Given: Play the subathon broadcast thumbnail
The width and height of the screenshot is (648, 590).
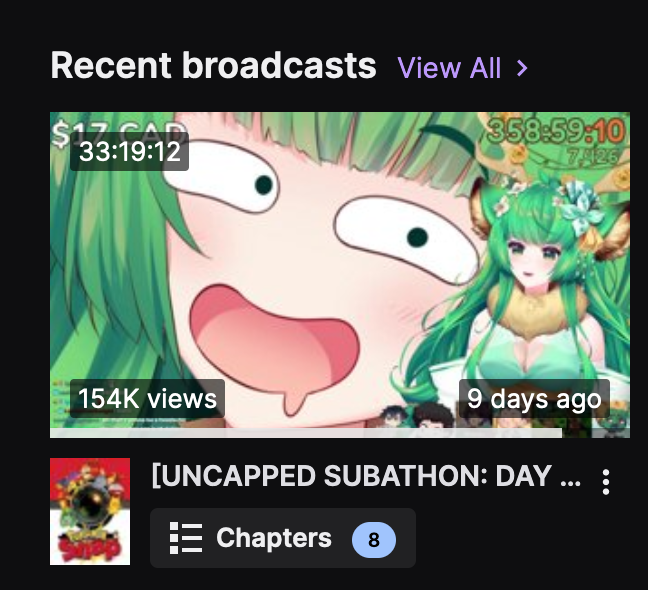Looking at the screenshot, I should (x=340, y=275).
